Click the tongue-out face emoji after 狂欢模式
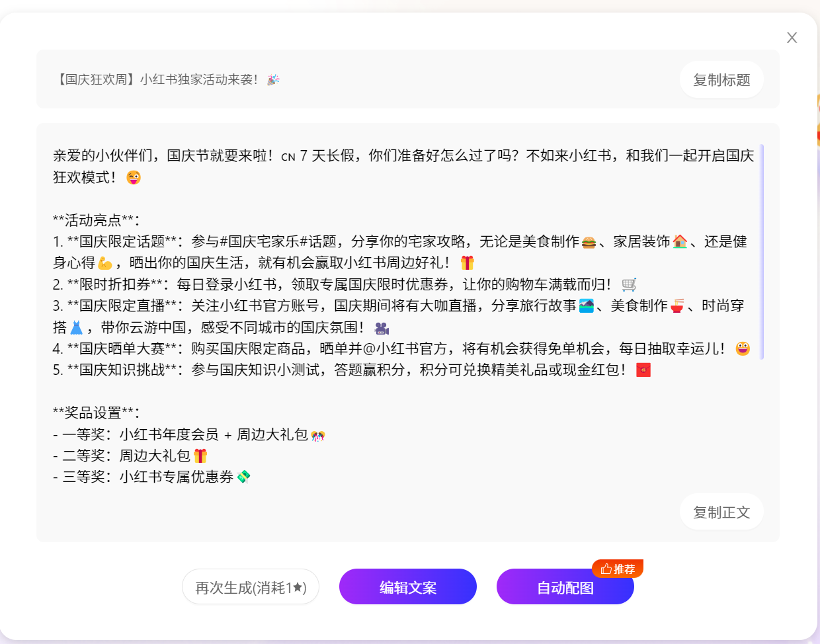This screenshot has width=820, height=644. click(x=134, y=177)
